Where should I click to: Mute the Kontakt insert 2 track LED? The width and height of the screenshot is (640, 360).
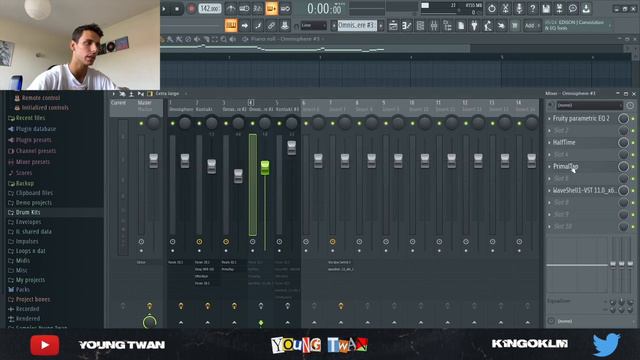tap(199, 123)
